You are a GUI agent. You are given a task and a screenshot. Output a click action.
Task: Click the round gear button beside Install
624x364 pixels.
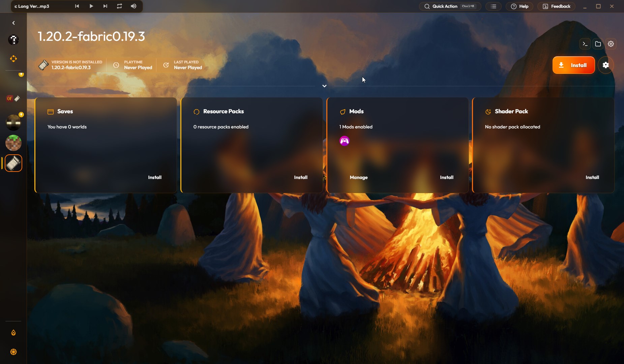click(x=606, y=65)
